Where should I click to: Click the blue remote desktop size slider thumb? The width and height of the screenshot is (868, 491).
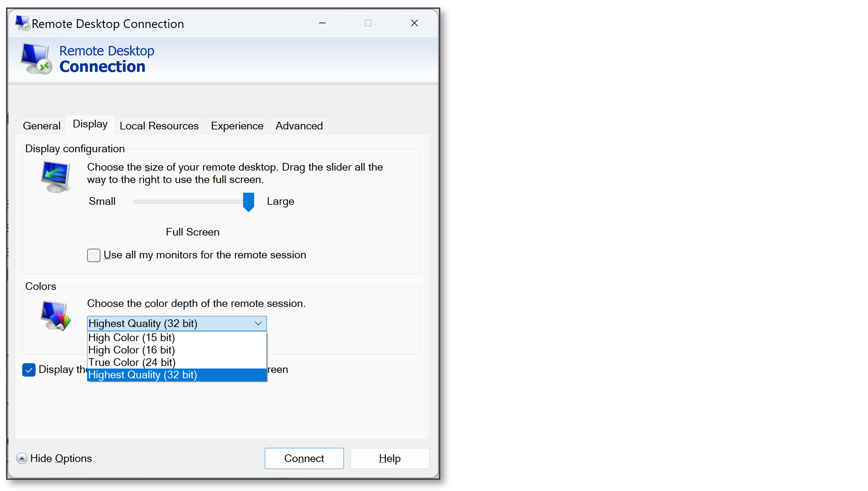(x=249, y=202)
